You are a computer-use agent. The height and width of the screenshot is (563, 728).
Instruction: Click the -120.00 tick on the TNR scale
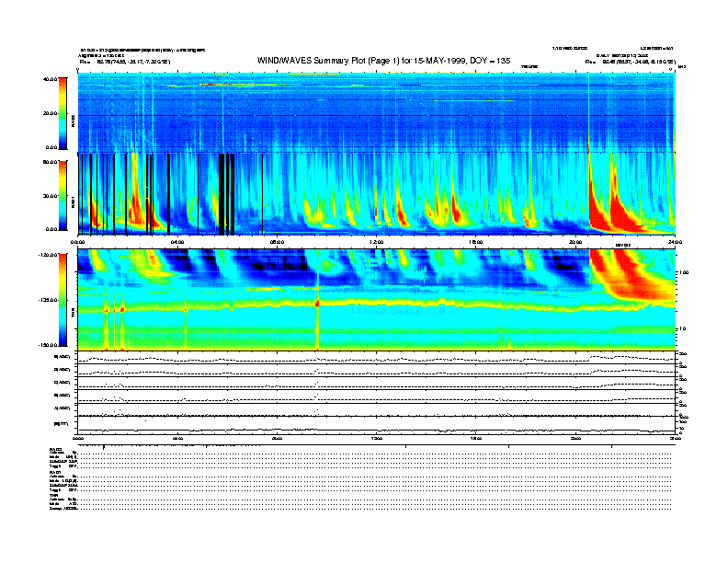48,255
